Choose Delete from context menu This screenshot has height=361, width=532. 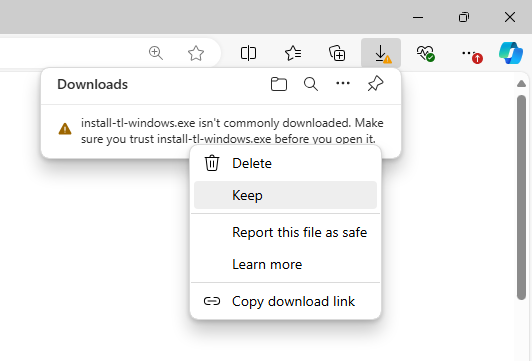[285, 163]
